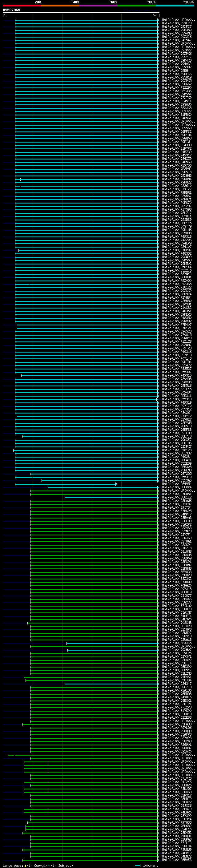Click hit label UniRef100_B7HGR5
Viewport: 197px width, 868px height.
(x=177, y=511)
